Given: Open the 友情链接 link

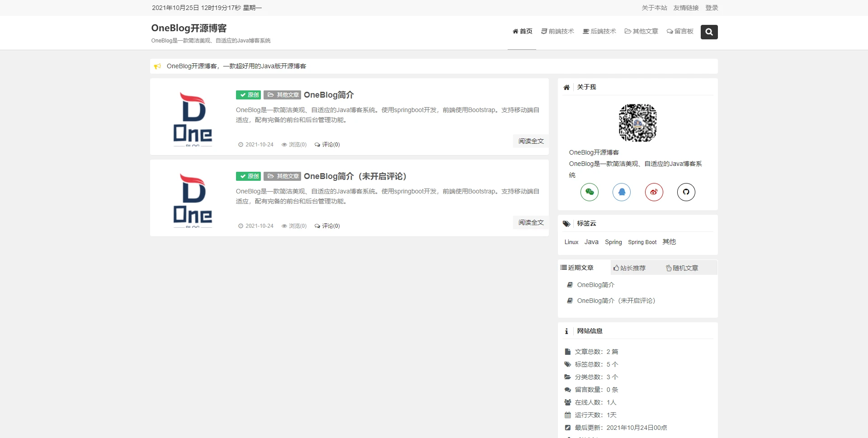Looking at the screenshot, I should coord(686,8).
